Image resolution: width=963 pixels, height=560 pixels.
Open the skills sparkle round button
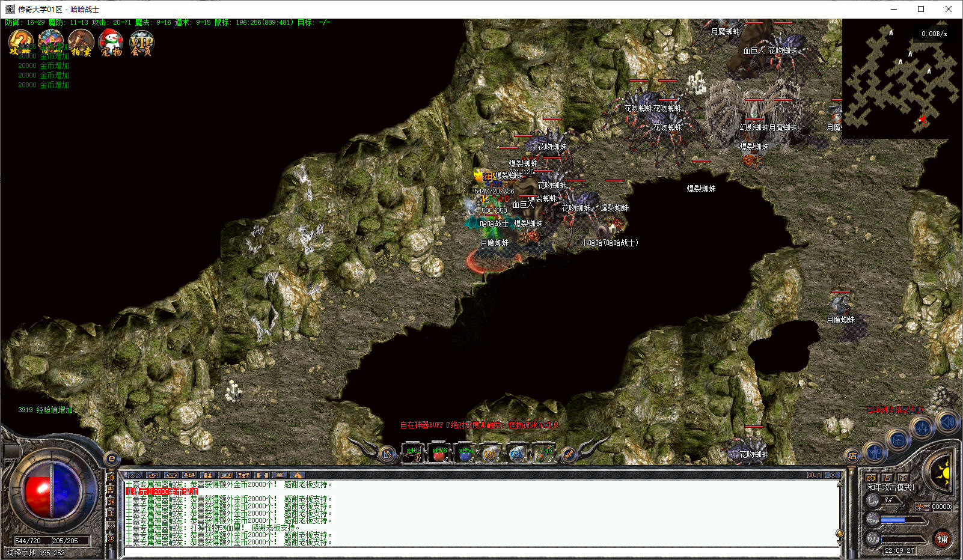pyautogui.click(x=922, y=428)
